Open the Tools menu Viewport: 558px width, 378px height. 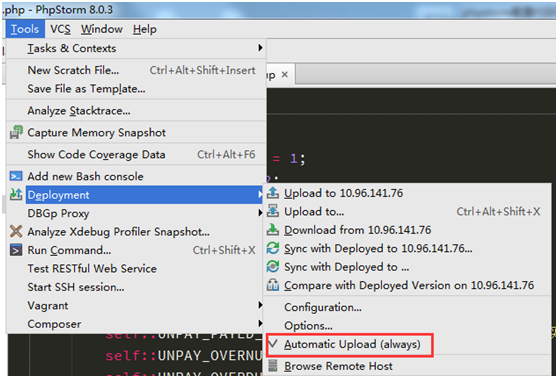pyautogui.click(x=25, y=29)
